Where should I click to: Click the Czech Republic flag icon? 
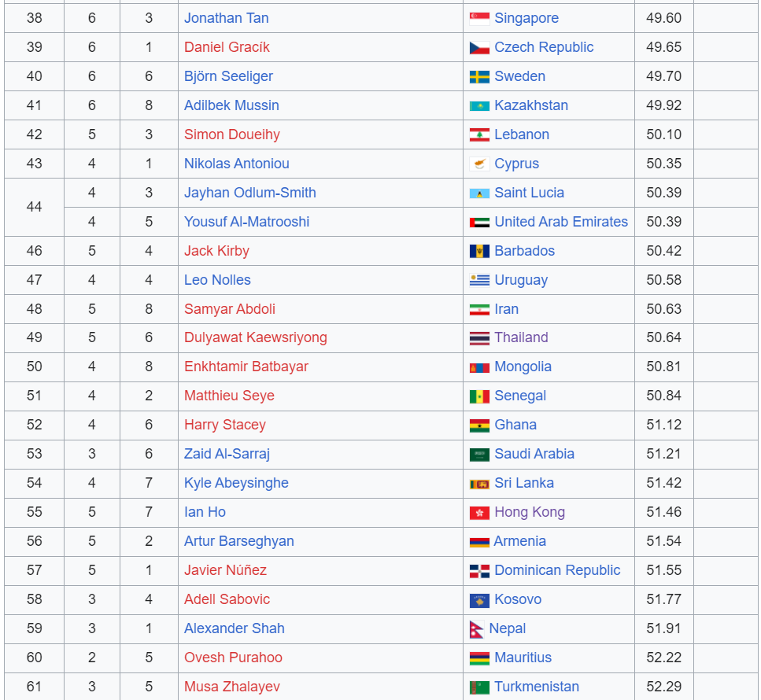tap(479, 47)
